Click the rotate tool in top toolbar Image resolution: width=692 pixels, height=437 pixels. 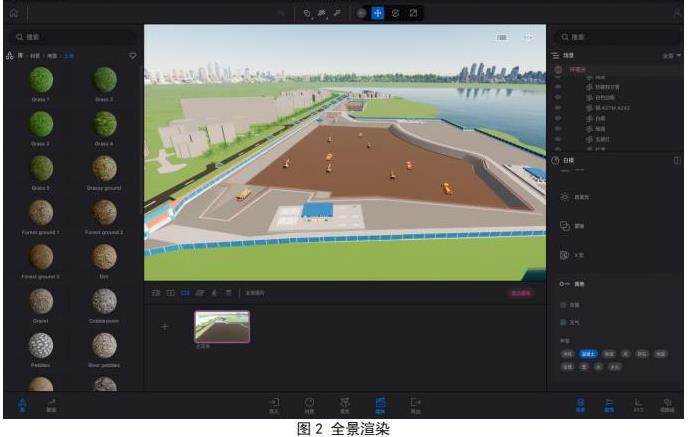(x=395, y=13)
